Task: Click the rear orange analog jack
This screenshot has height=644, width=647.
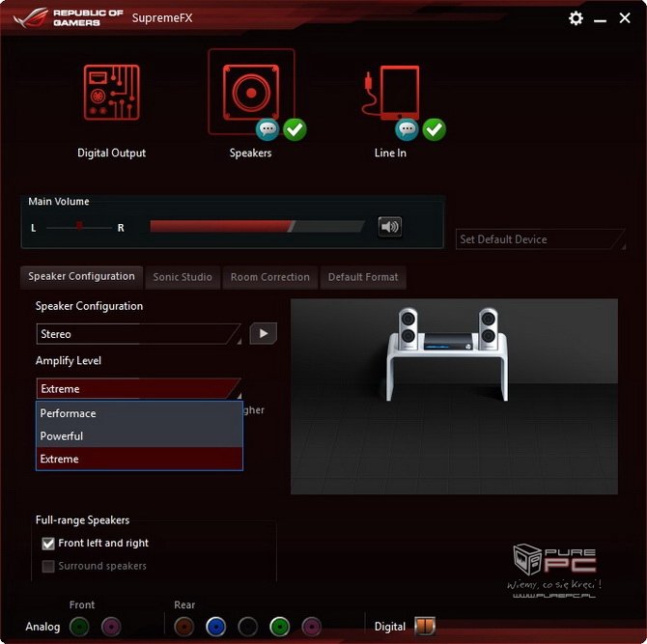Action: point(184,627)
